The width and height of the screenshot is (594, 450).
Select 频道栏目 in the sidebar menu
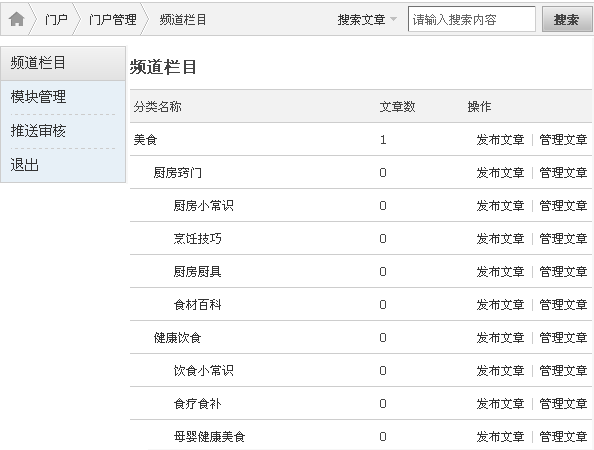[63, 63]
